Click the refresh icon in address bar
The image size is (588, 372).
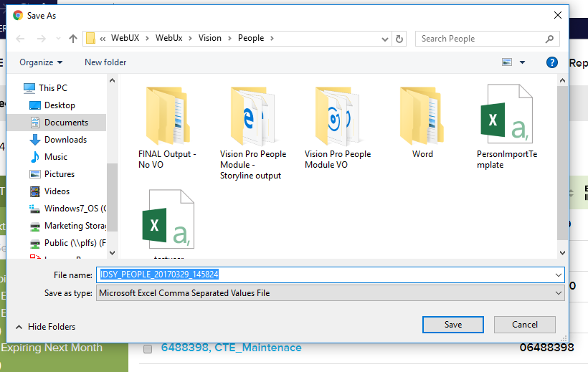pos(399,39)
